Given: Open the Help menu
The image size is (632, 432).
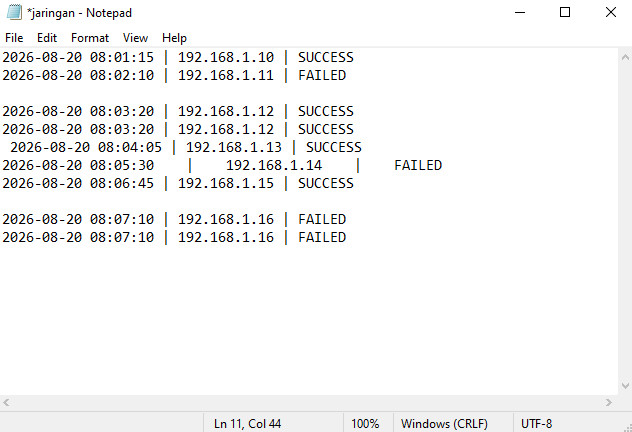Looking at the screenshot, I should 174,38.
